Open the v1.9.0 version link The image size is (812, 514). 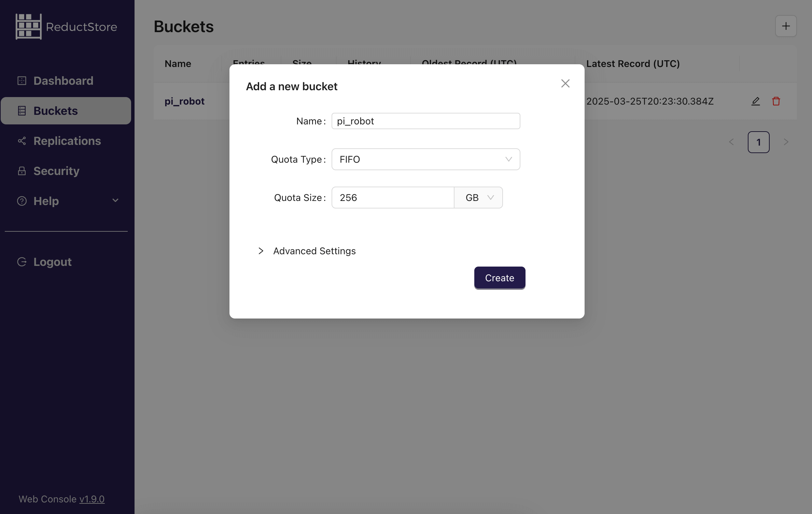click(x=92, y=499)
